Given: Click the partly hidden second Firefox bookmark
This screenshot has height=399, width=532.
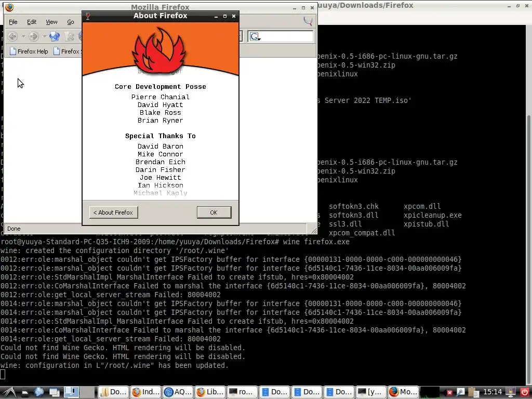Looking at the screenshot, I should tap(67, 51).
